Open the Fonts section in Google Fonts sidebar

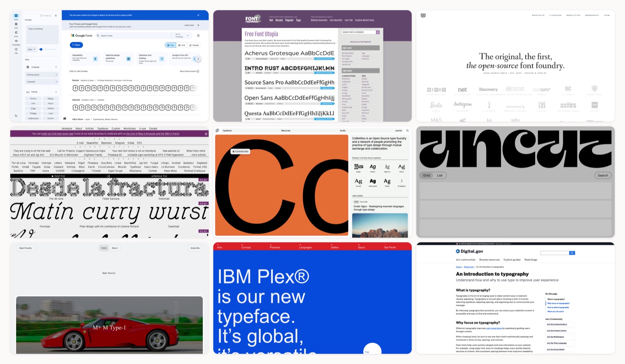(x=16, y=16)
